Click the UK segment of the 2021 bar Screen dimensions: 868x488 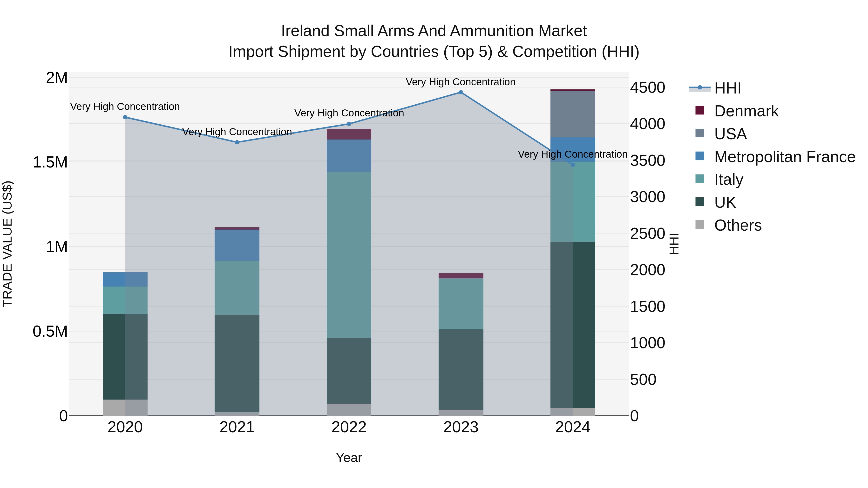tap(237, 363)
